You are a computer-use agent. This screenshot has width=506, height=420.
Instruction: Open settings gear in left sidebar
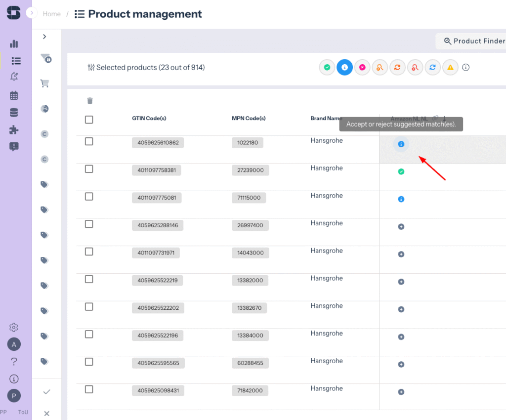pos(14,327)
